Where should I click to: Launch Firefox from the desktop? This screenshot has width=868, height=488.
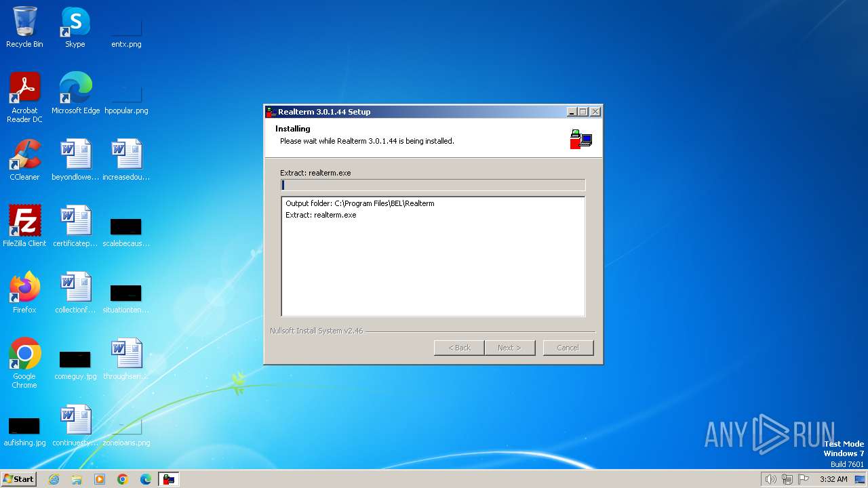coord(24,293)
